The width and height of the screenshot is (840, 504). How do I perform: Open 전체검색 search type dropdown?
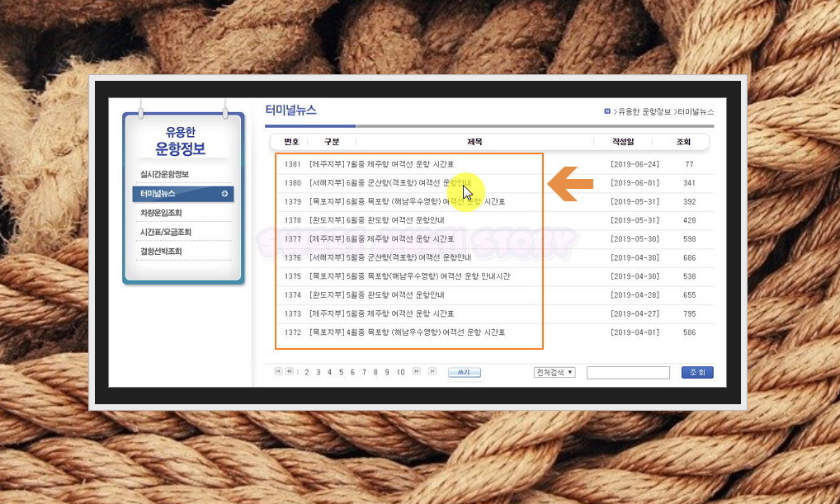pyautogui.click(x=554, y=372)
